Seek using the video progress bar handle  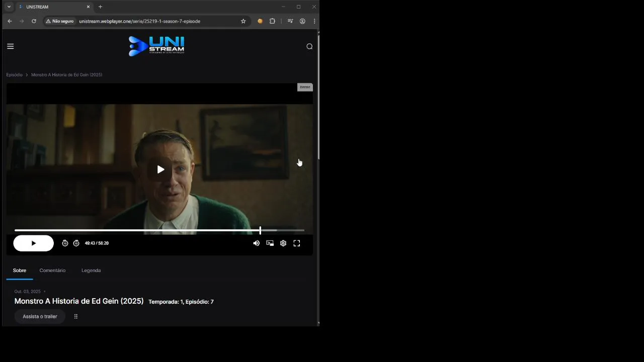coord(260,230)
